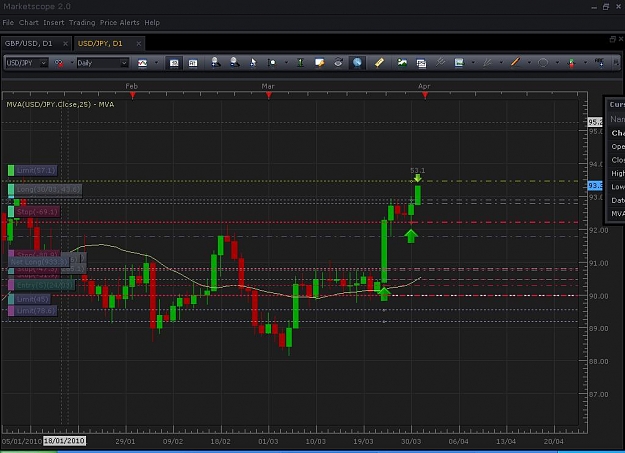Click the Apr red timeline marker
This screenshot has width=625, height=453.
[x=425, y=95]
